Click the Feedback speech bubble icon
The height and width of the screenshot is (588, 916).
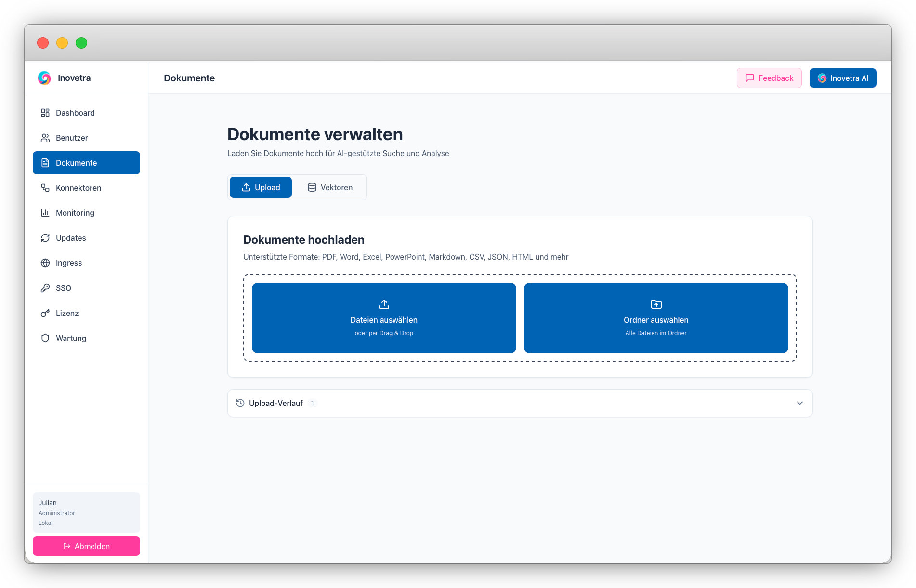tap(750, 78)
